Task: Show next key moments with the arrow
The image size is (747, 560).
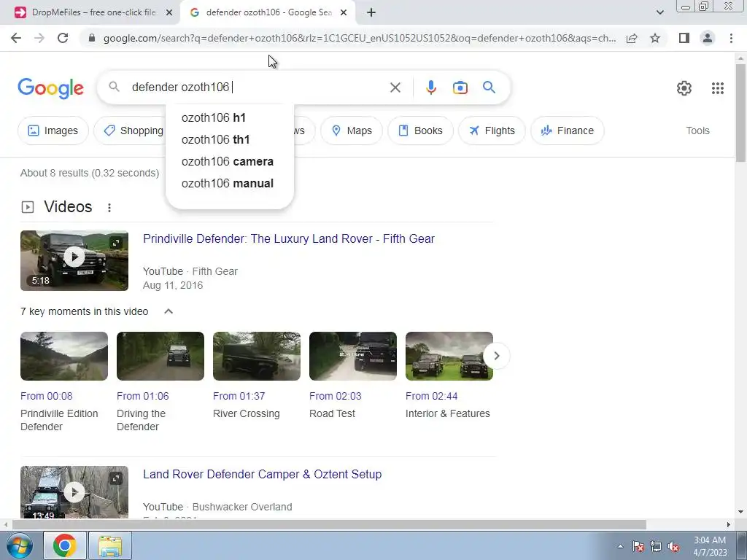Action: (x=496, y=356)
